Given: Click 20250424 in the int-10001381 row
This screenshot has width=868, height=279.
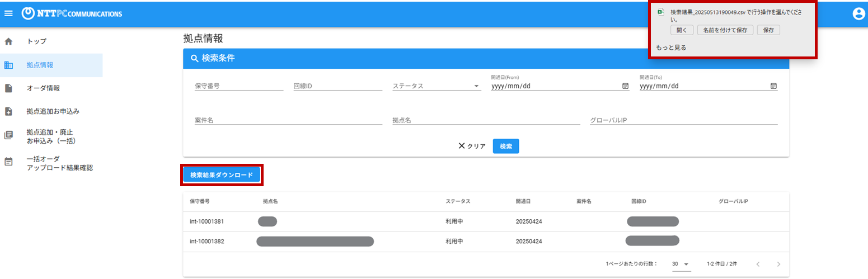Looking at the screenshot, I should [x=529, y=221].
